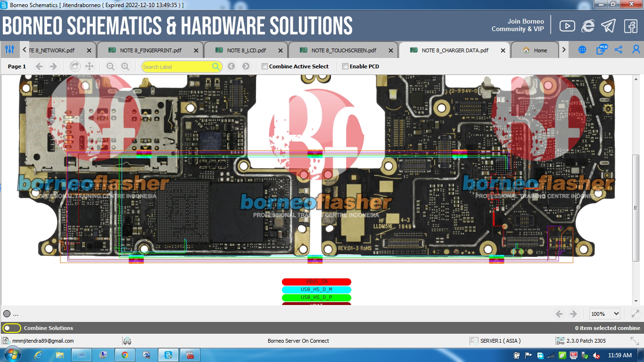The width and height of the screenshot is (644, 362).
Task: Close the NOTE 8_NETWORK.pdf tab
Action: pyautogui.click(x=89, y=50)
